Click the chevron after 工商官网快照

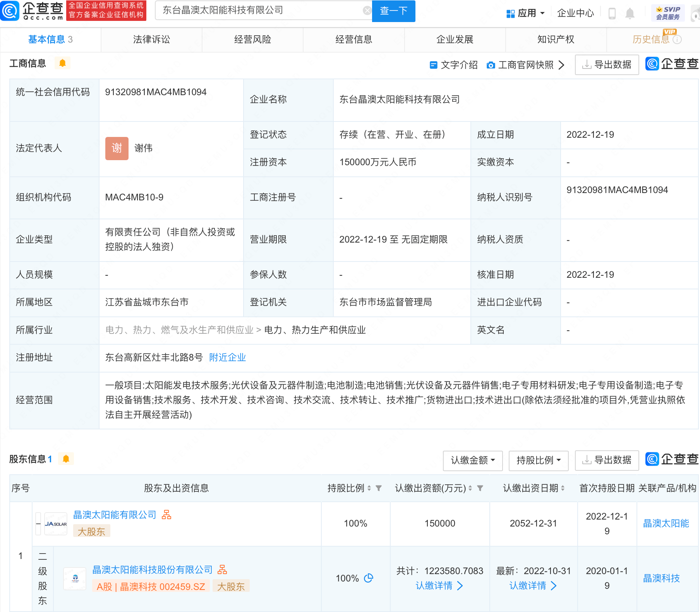pos(561,65)
